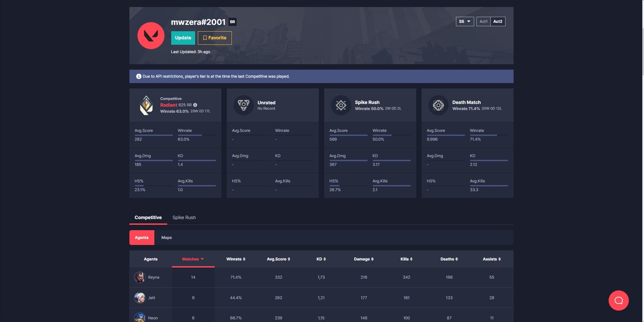Sort agents table by Matches
The width and height of the screenshot is (644, 322).
193,259
